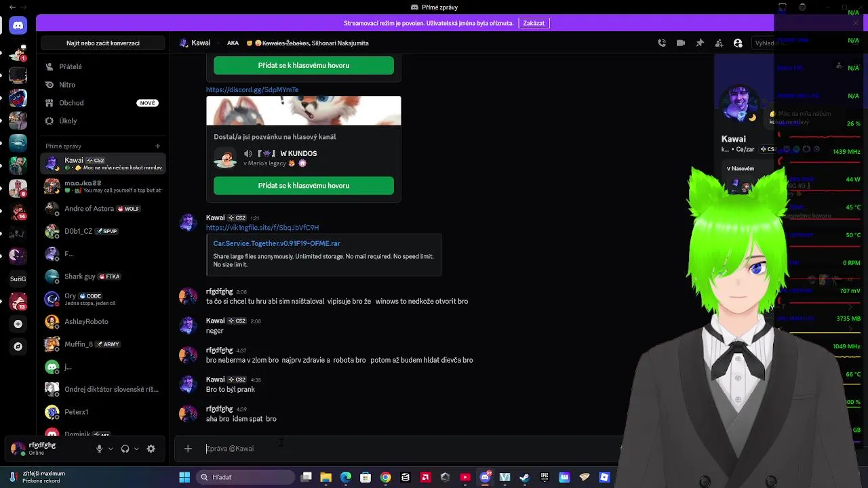Open the Muffin_8 conversation
Viewport: 868px width, 488px height.
(103, 344)
